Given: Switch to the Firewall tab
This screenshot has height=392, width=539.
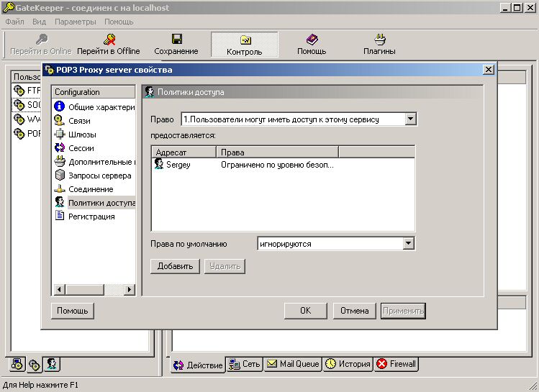Looking at the screenshot, I should point(396,364).
